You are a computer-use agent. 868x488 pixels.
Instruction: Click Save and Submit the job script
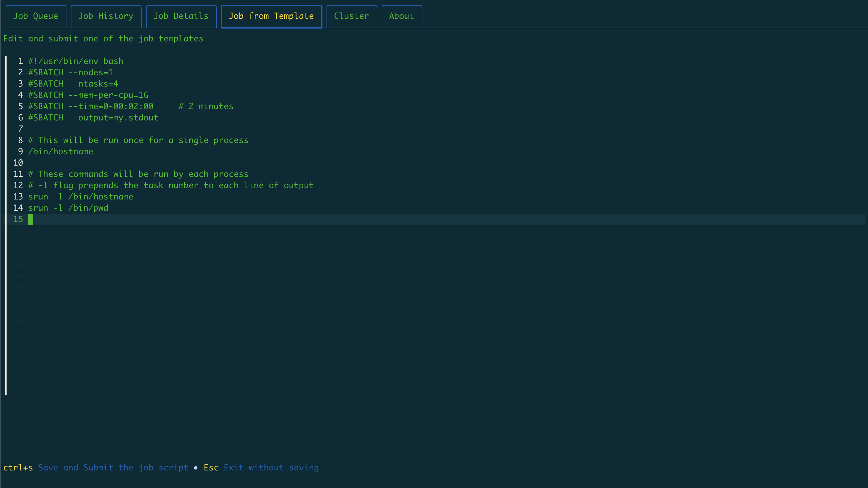(113, 468)
